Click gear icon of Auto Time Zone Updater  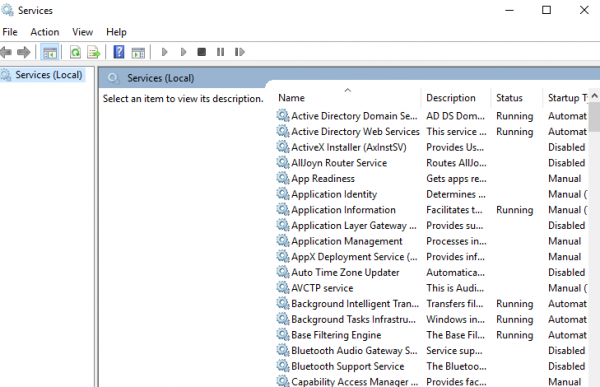click(x=283, y=272)
